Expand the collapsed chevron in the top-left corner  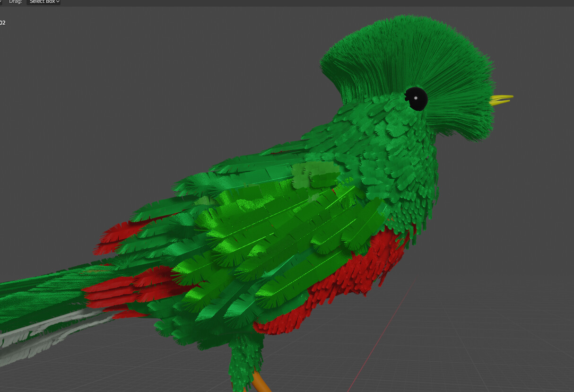click(1, 1)
